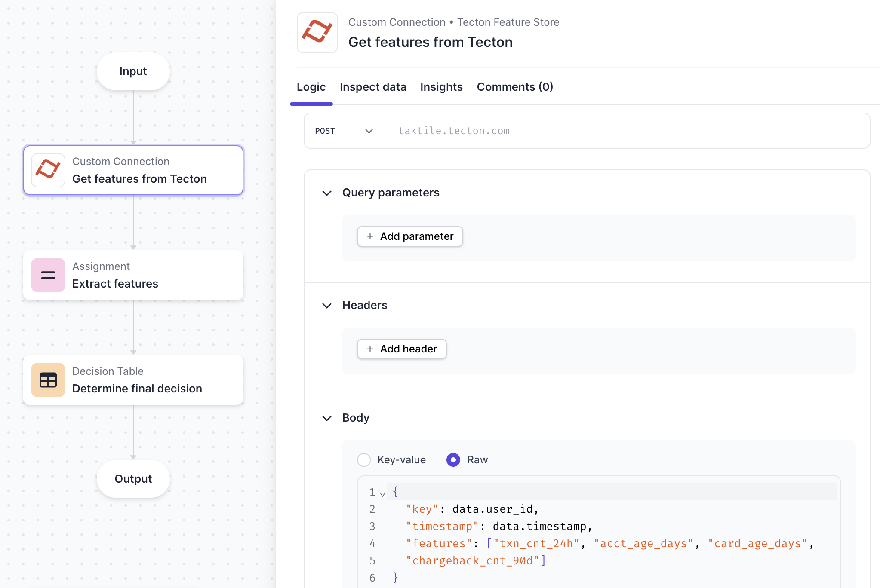This screenshot has height=588, width=880.
Task: Click the Tecton logo in the panel header
Action: (x=317, y=32)
